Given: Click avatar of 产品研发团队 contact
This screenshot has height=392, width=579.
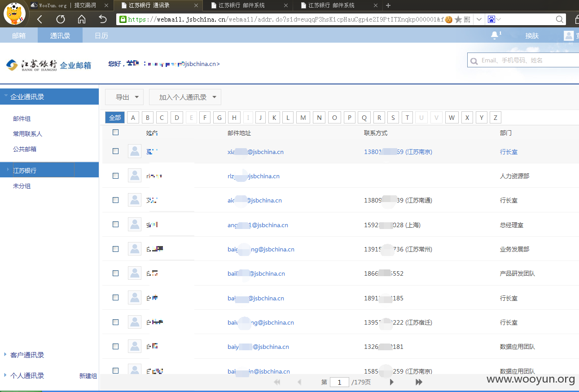Looking at the screenshot, I should [135, 273].
